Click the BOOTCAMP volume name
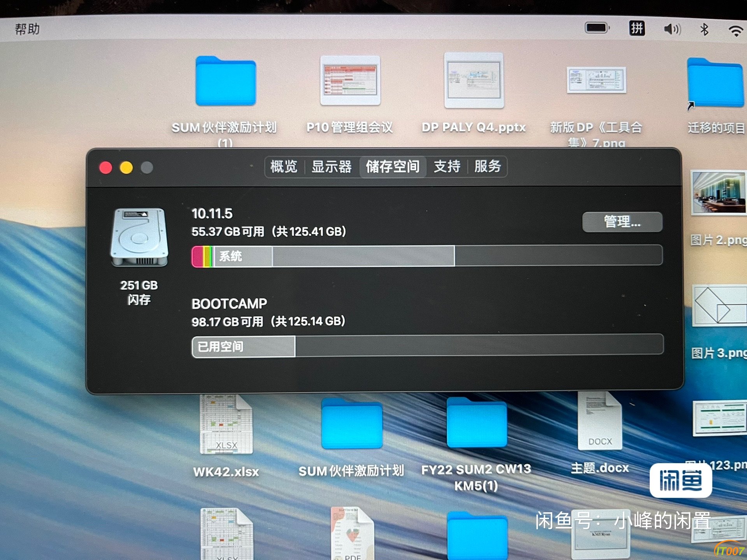Image resolution: width=747 pixels, height=560 pixels. coord(229,304)
